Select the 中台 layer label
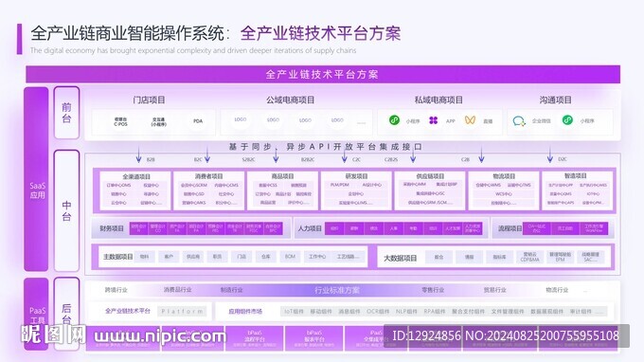The width and height of the screenshot is (644, 362). (x=66, y=210)
